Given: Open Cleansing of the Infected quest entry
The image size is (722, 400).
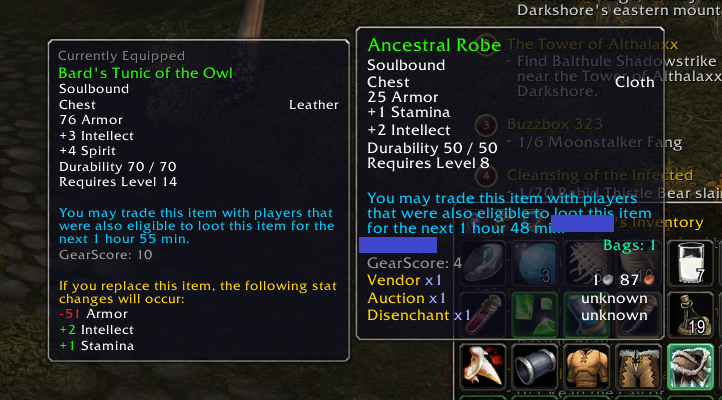Looking at the screenshot, I should pyautogui.click(x=600, y=175).
